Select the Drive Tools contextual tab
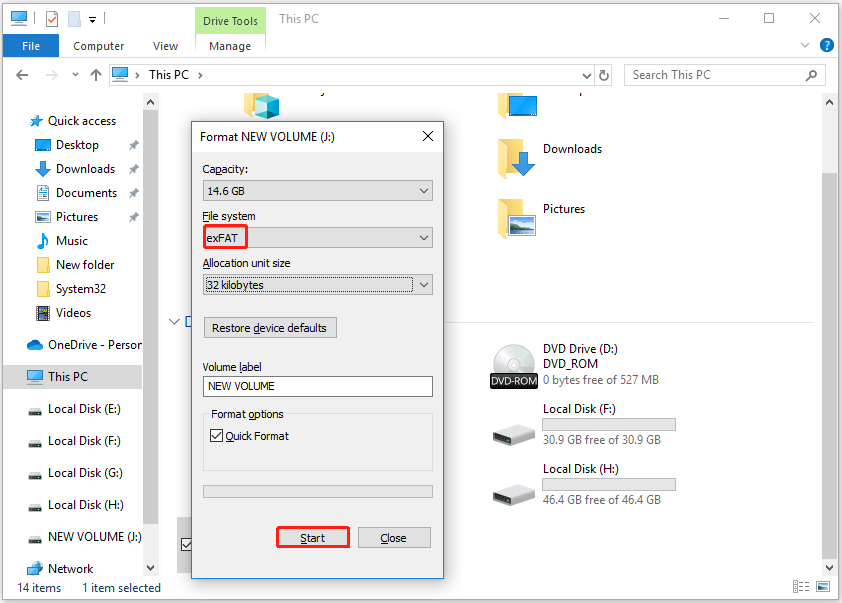Screen dimensions: 842x603 point(230,20)
